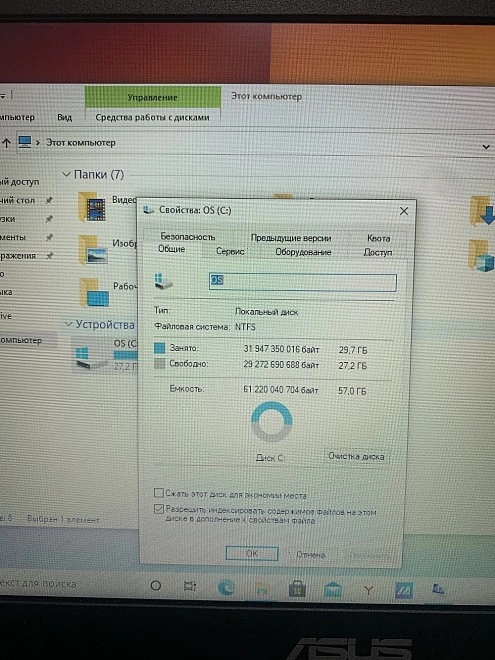Open the blue slashed-logo app on taskbar
Screen dimensions: 495x660
pos(404,591)
